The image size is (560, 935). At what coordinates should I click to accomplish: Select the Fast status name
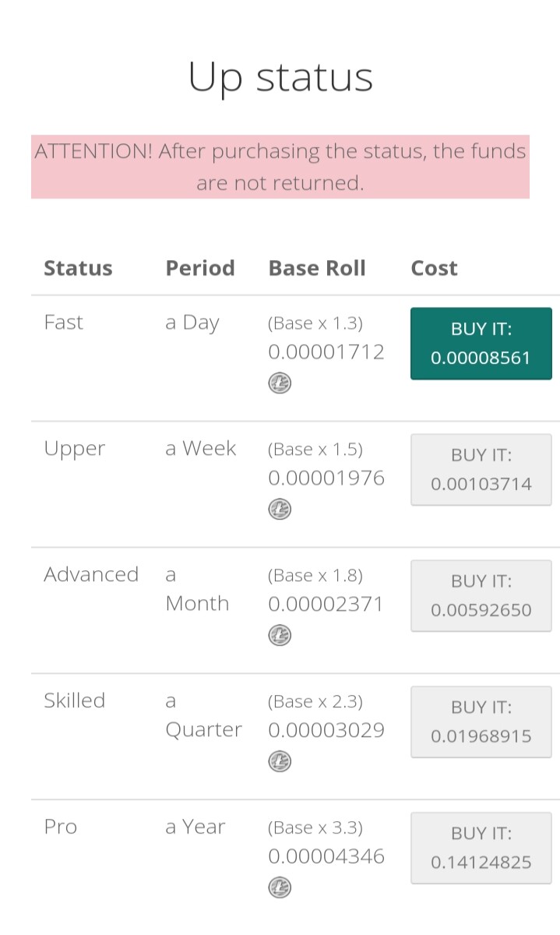(x=63, y=323)
